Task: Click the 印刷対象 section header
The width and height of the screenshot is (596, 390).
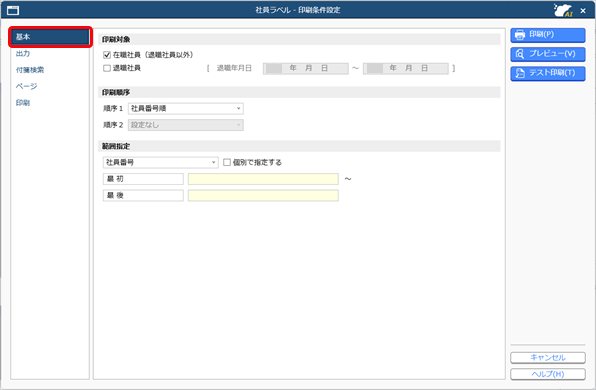Action: [299, 40]
